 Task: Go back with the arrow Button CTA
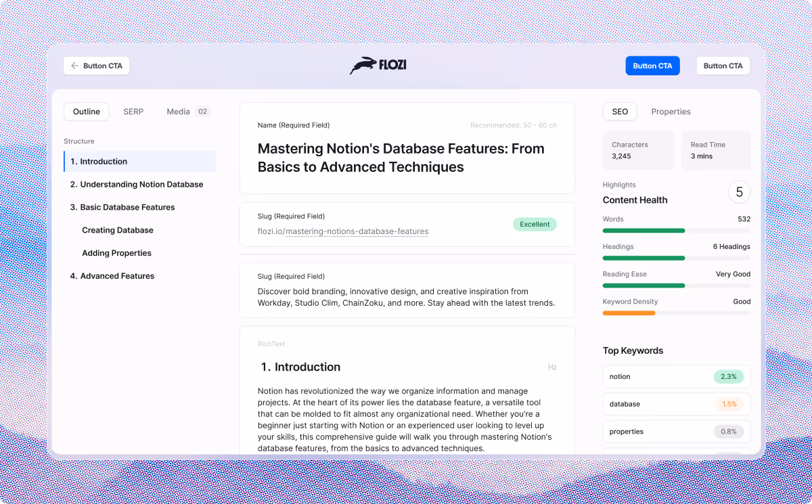click(97, 66)
